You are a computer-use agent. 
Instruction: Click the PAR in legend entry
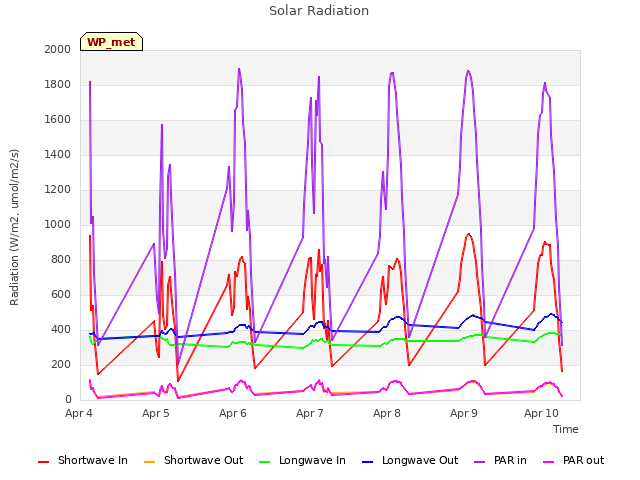[x=500, y=460]
